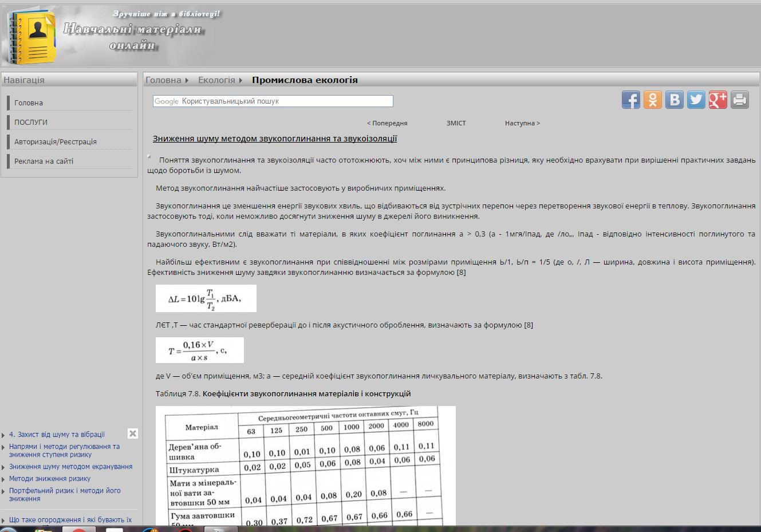761x532 pixels.
Task: Click the arrow before Що таке огородження
Action: pos(4,521)
